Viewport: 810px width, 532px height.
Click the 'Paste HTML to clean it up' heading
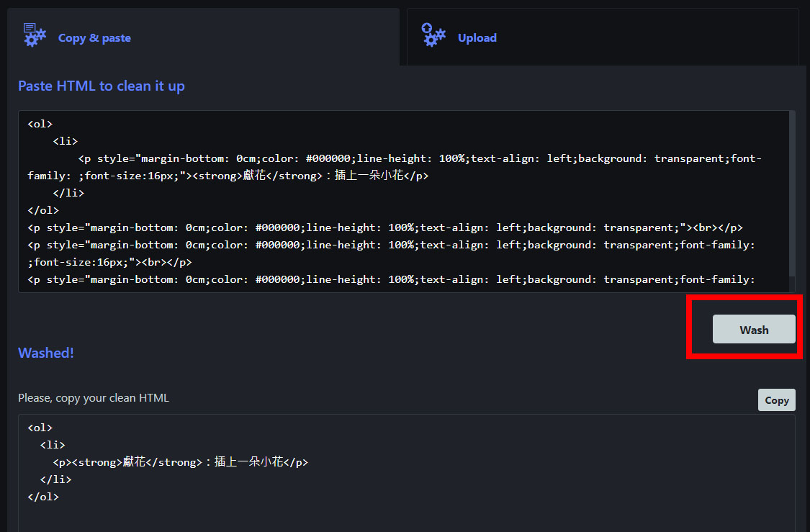[x=101, y=86]
